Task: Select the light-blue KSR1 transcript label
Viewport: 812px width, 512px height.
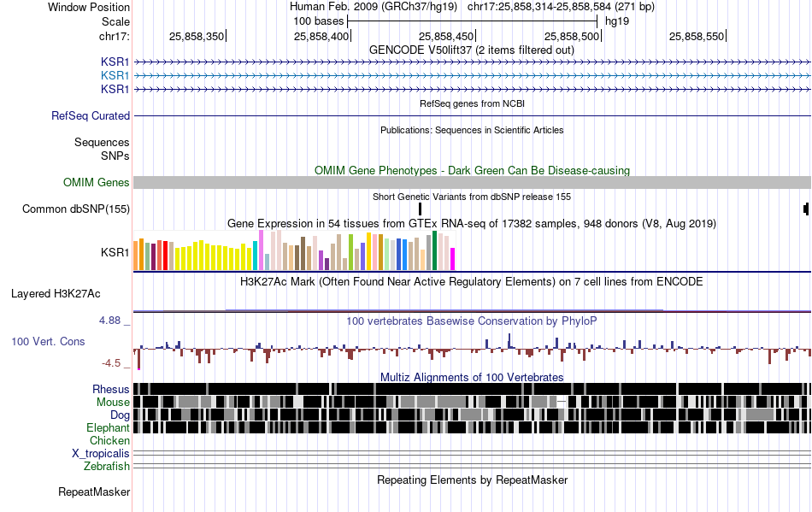Action: [x=115, y=75]
